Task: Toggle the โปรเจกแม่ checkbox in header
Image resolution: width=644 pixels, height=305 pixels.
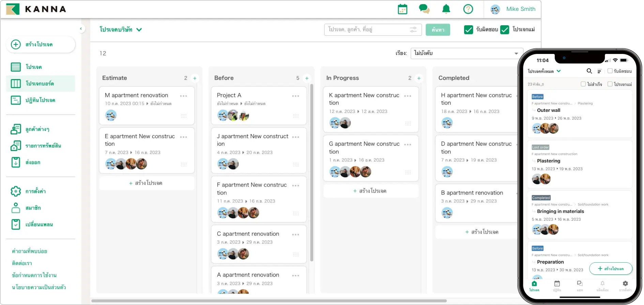Action: [505, 30]
